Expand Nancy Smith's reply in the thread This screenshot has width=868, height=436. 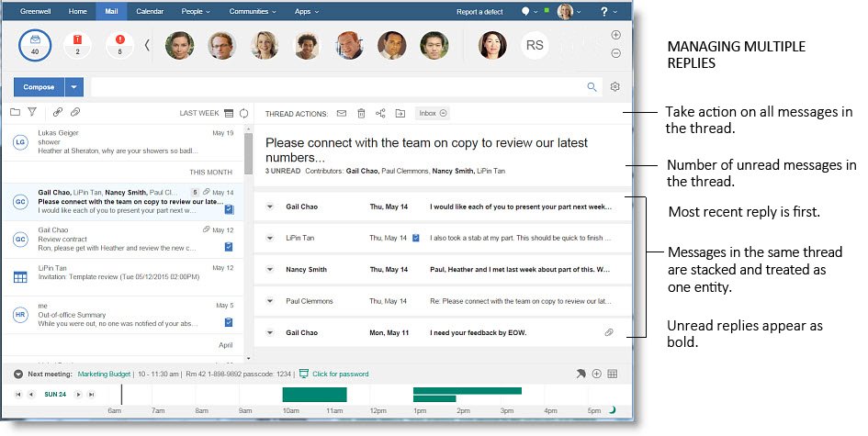270,270
